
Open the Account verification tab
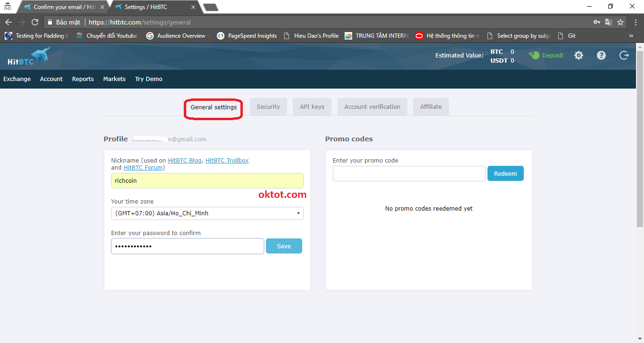[372, 107]
